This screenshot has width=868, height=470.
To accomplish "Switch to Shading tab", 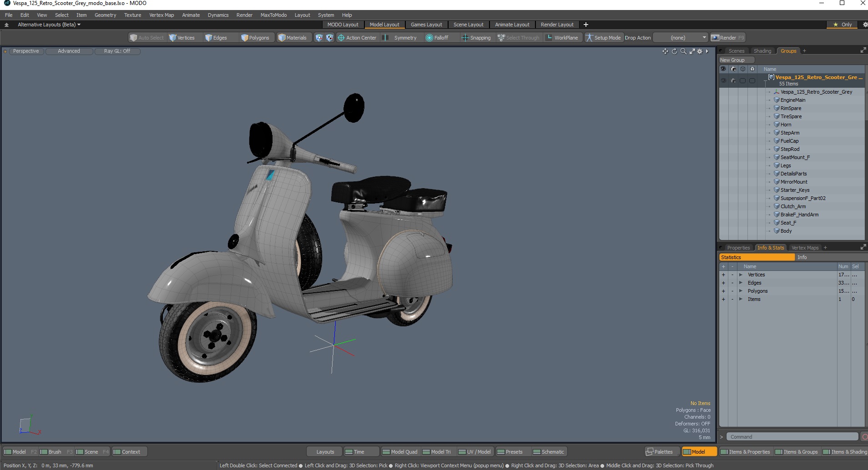I will (762, 51).
